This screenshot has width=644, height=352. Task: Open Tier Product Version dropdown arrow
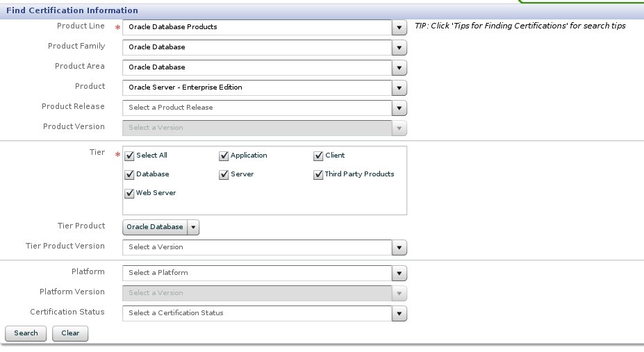coord(399,248)
